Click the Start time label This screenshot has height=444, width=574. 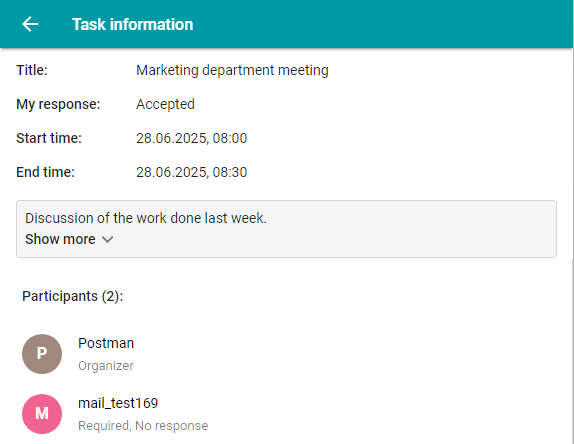(x=49, y=138)
